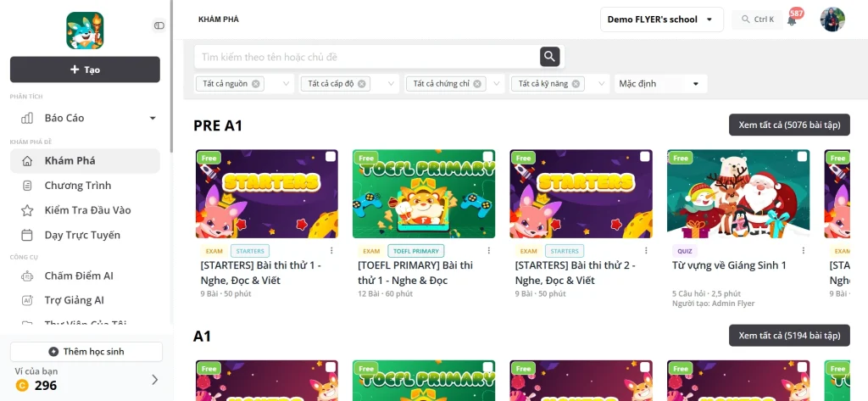Viewport: 868px width, 401px height.
Task: Clear the 'Tất cả nguồn' filter chip
Action: (255, 84)
